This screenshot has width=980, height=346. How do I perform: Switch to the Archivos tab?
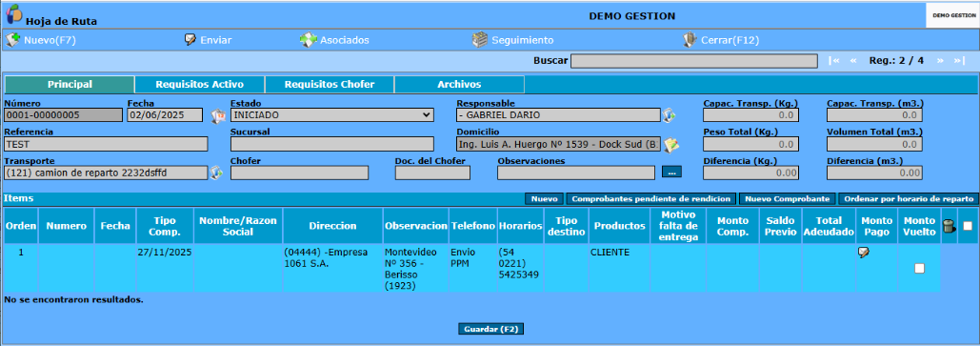[x=459, y=85]
